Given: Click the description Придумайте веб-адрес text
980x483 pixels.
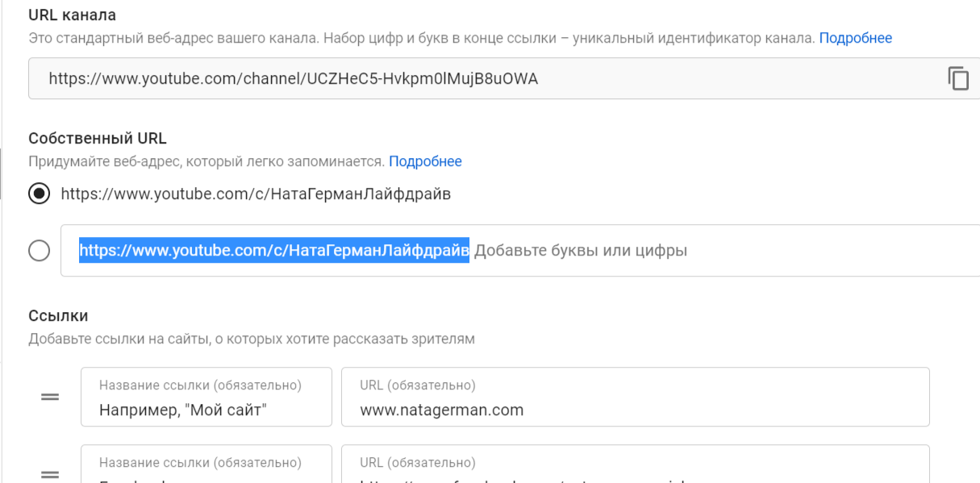Looking at the screenshot, I should 206,161.
